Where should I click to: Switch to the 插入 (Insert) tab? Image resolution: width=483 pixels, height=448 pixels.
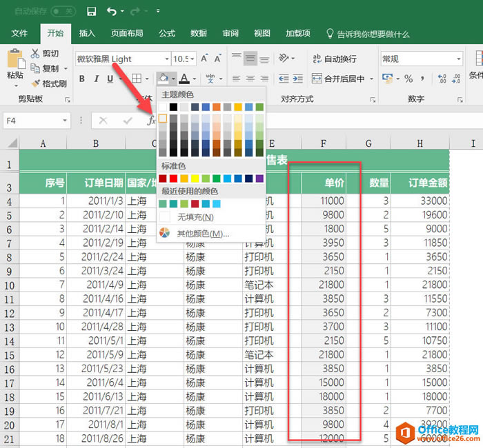click(x=87, y=33)
